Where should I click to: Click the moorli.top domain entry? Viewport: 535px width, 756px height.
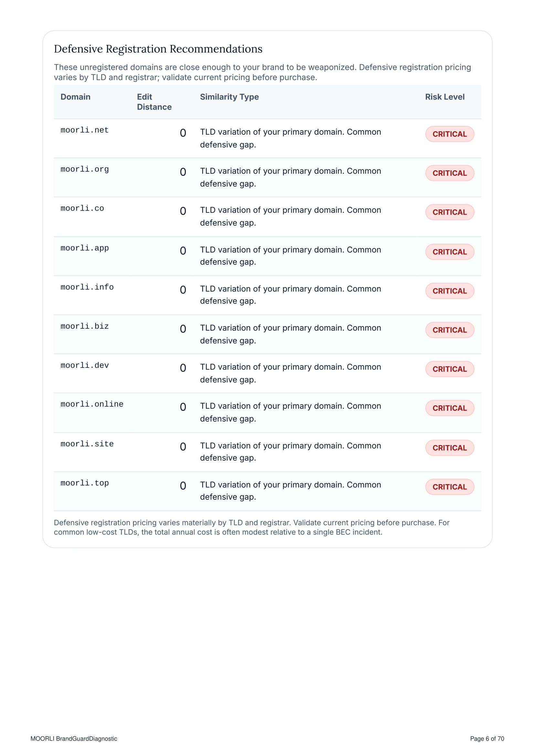point(85,483)
